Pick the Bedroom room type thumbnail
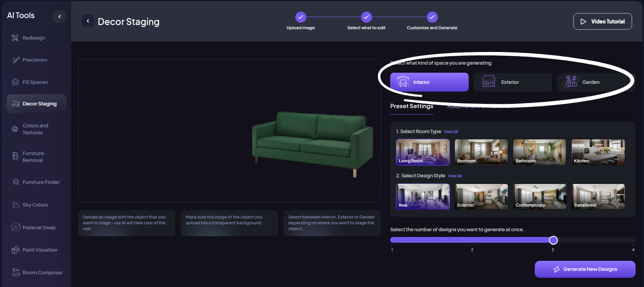 pos(481,152)
